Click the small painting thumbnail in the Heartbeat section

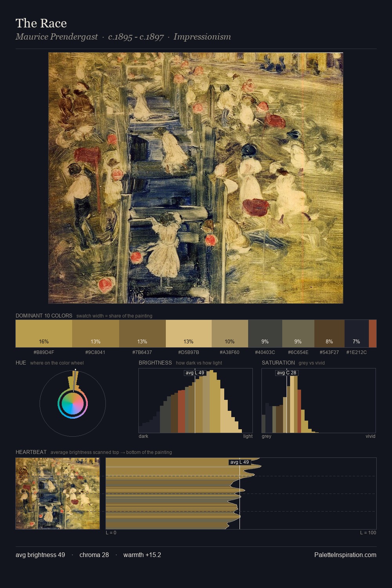(x=58, y=494)
